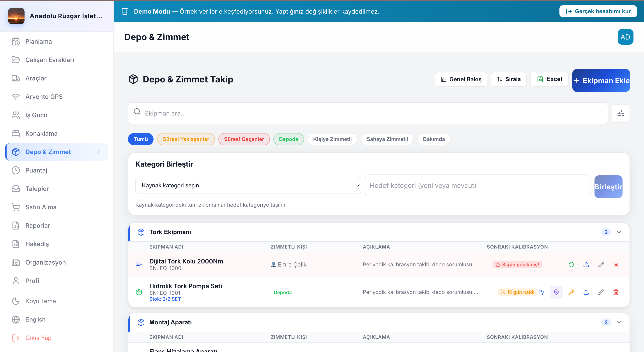Screen dimensions: 644x352
Task: Select the Tümü filter chip
Action: (x=140, y=139)
